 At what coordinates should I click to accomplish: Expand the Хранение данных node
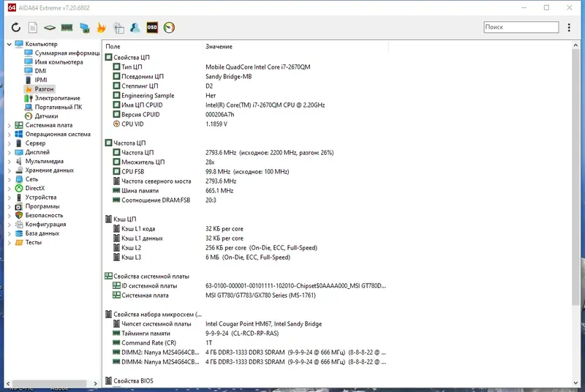[x=9, y=170]
